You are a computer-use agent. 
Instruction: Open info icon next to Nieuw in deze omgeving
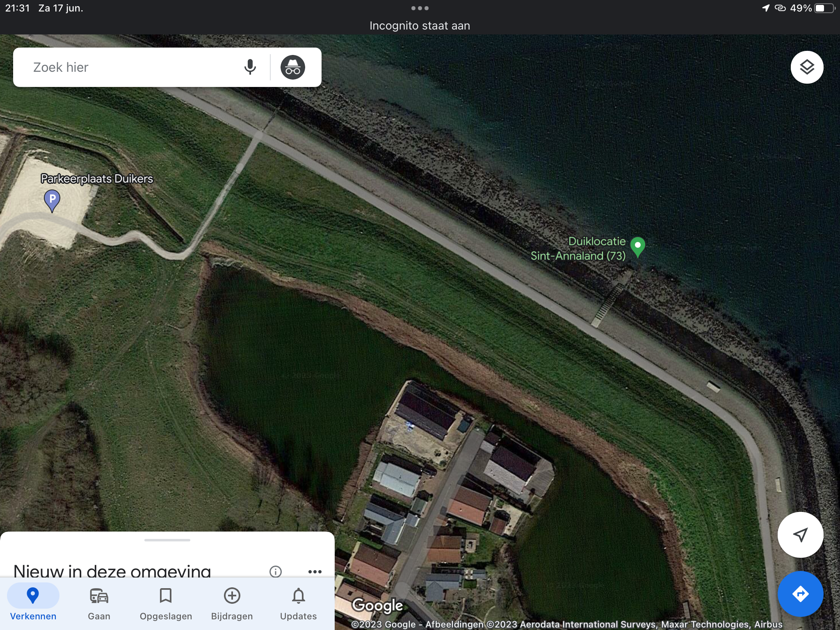(x=276, y=571)
